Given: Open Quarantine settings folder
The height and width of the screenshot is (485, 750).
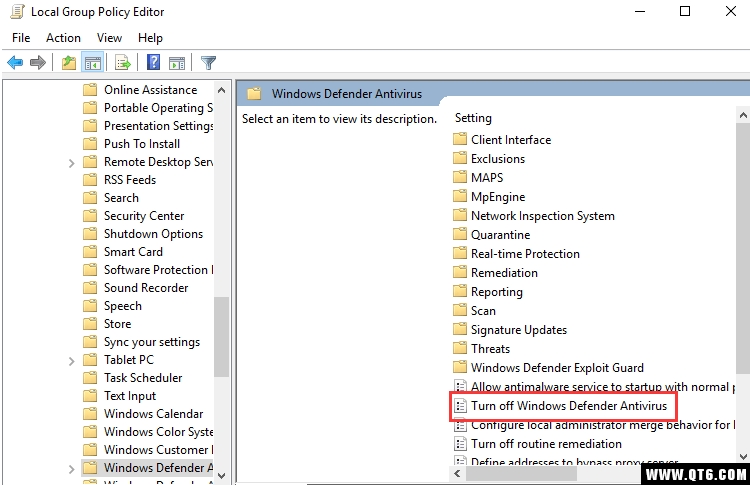Looking at the screenshot, I should (492, 235).
